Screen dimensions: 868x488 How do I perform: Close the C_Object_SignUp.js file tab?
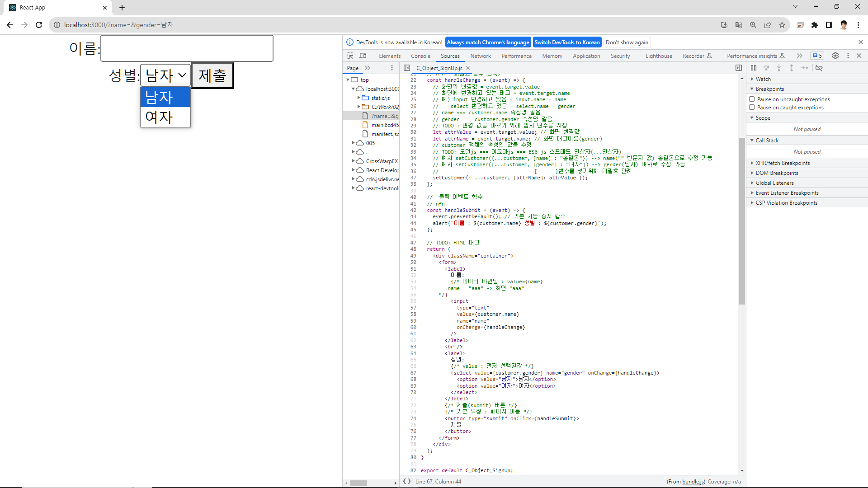468,68
